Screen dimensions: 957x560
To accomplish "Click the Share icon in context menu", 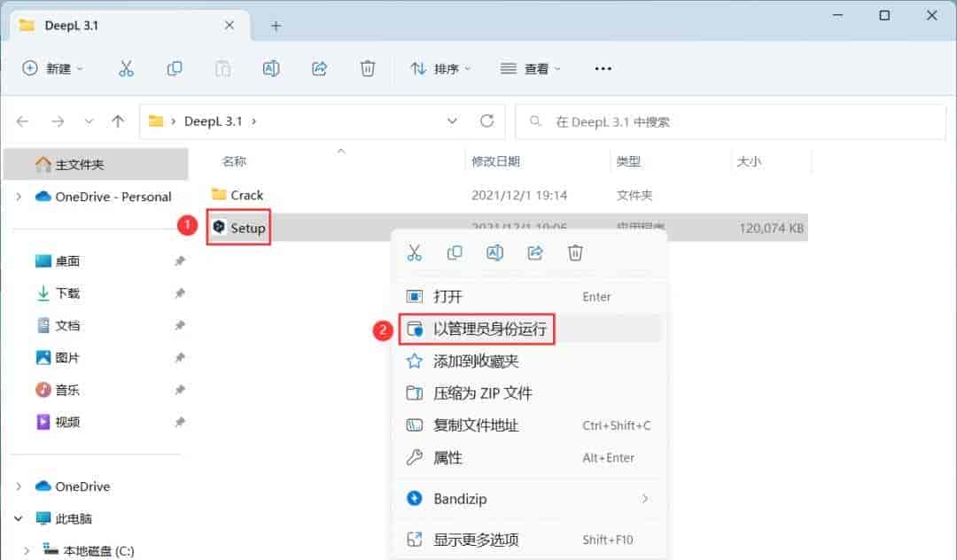I will pyautogui.click(x=535, y=253).
